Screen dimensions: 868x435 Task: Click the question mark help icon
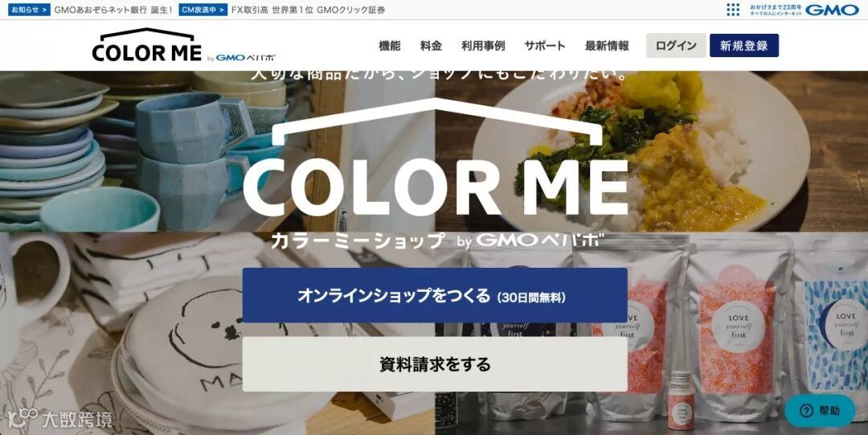coord(807,411)
